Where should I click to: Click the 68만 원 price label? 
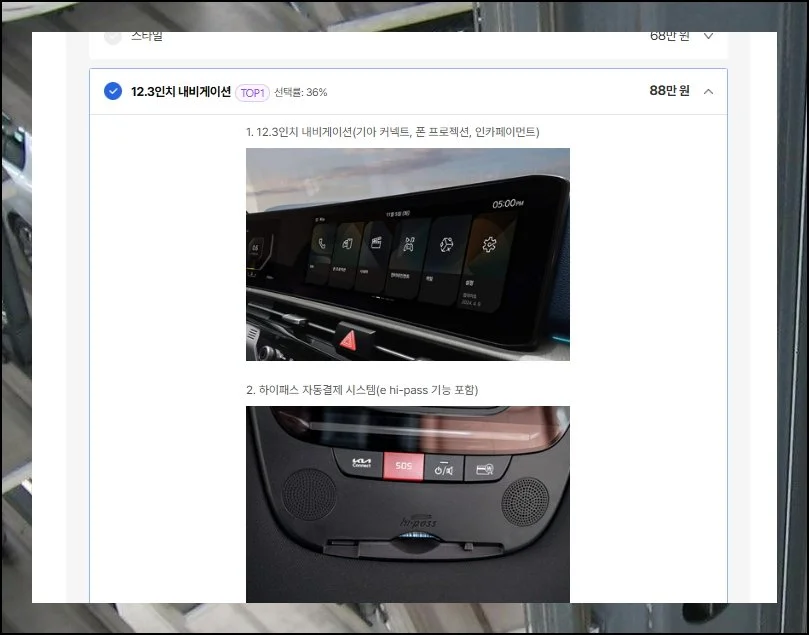[x=669, y=36]
